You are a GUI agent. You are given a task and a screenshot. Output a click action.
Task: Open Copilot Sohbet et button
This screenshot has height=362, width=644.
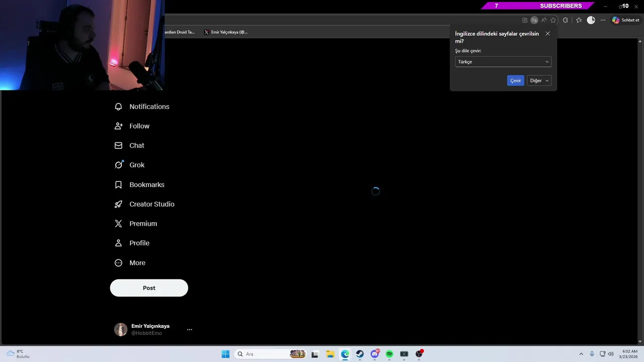coord(625,20)
